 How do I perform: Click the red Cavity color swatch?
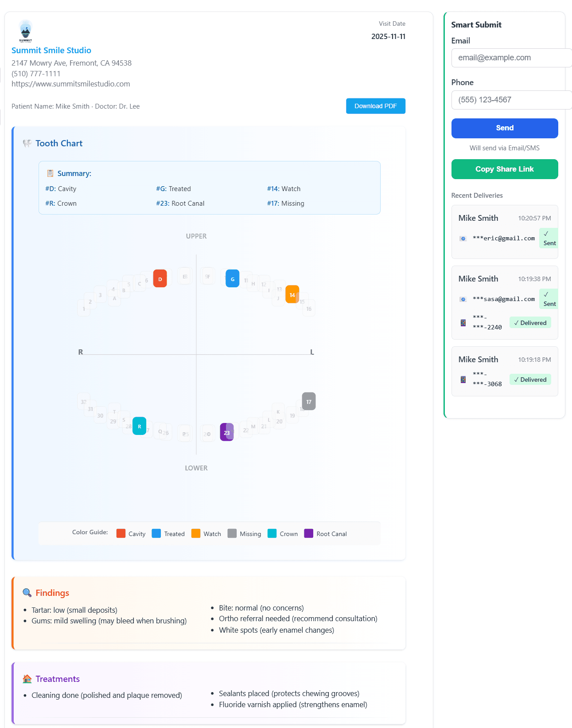(121, 533)
